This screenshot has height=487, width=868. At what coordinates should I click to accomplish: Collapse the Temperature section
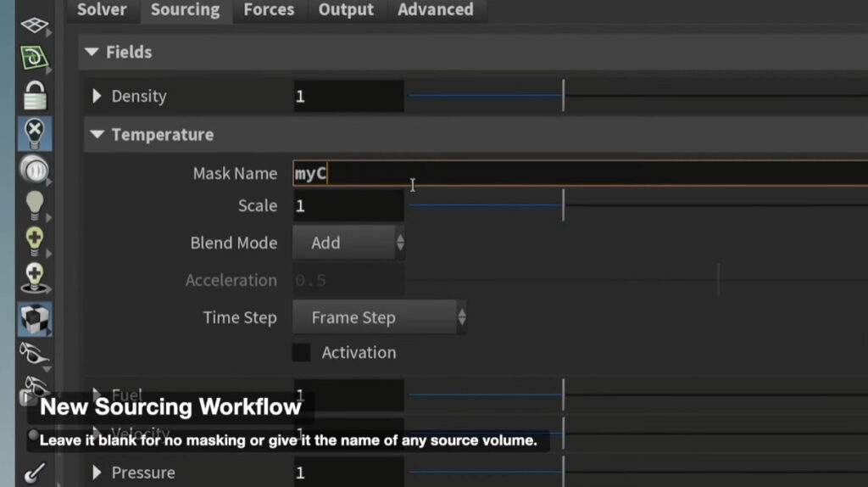tap(97, 135)
